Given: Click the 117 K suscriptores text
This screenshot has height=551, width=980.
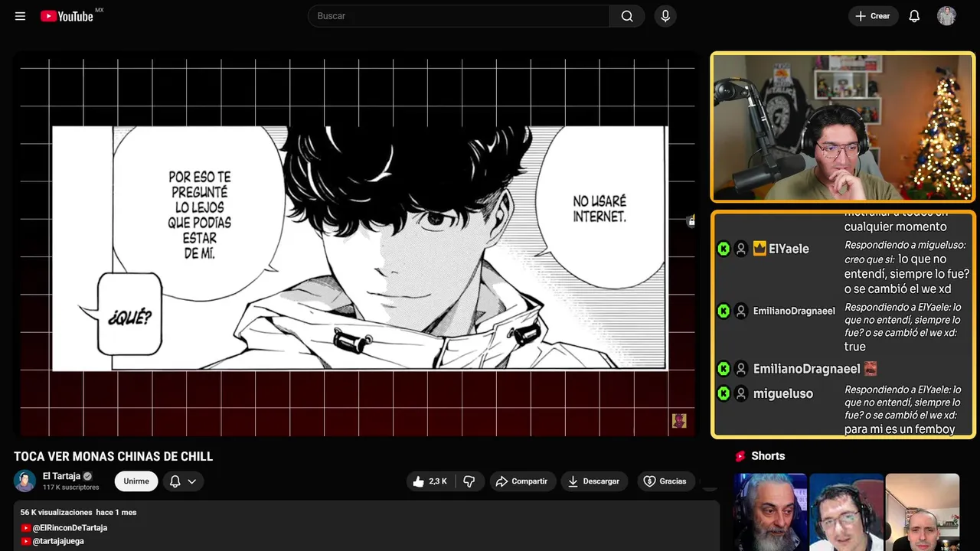Looking at the screenshot, I should (x=71, y=487).
